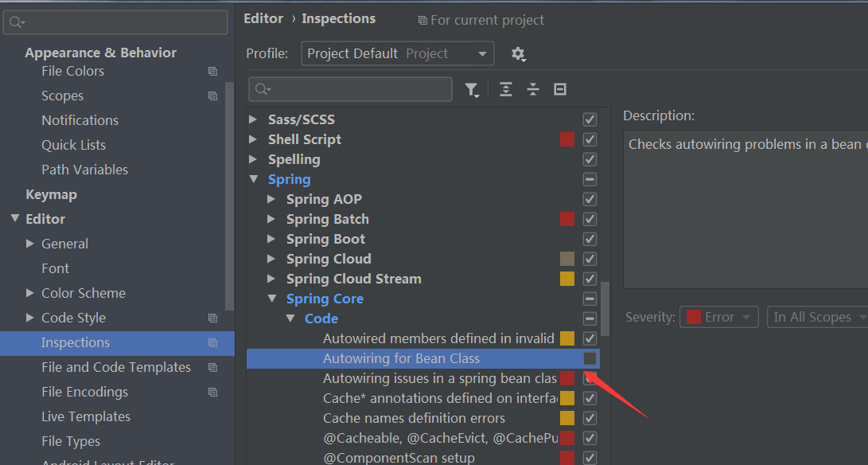Click the Expand All icon in inspections toolbar
The image size is (868, 465).
[x=506, y=89]
